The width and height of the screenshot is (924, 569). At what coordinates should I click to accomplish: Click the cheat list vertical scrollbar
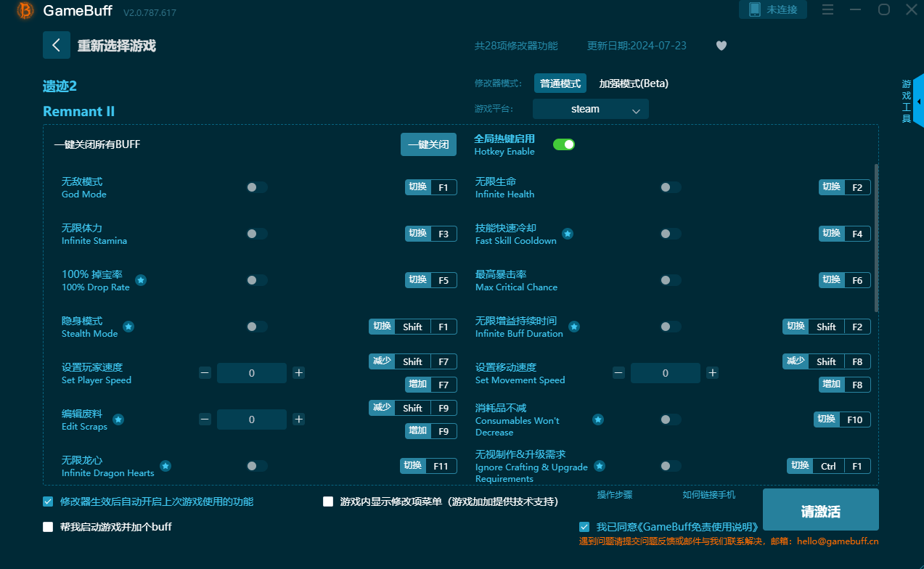(x=876, y=238)
